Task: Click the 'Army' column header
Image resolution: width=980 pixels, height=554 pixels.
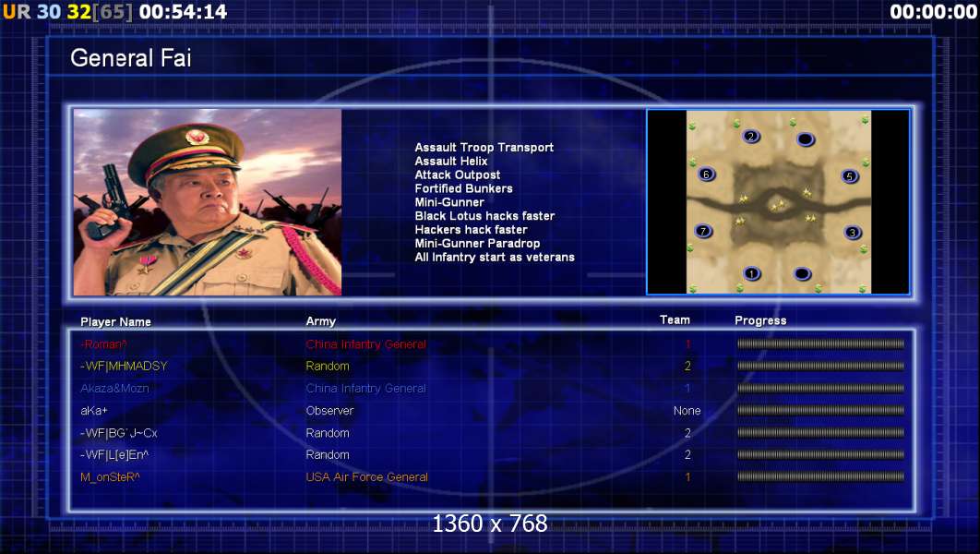Action: tap(320, 321)
